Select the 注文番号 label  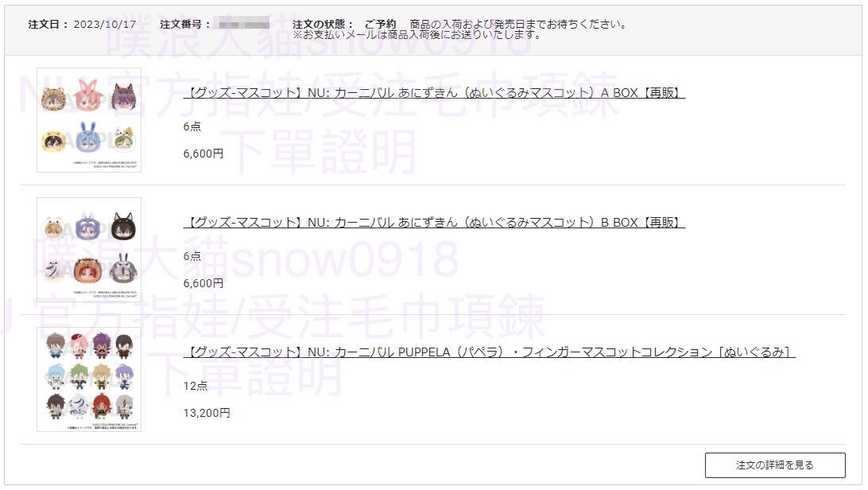click(x=185, y=25)
